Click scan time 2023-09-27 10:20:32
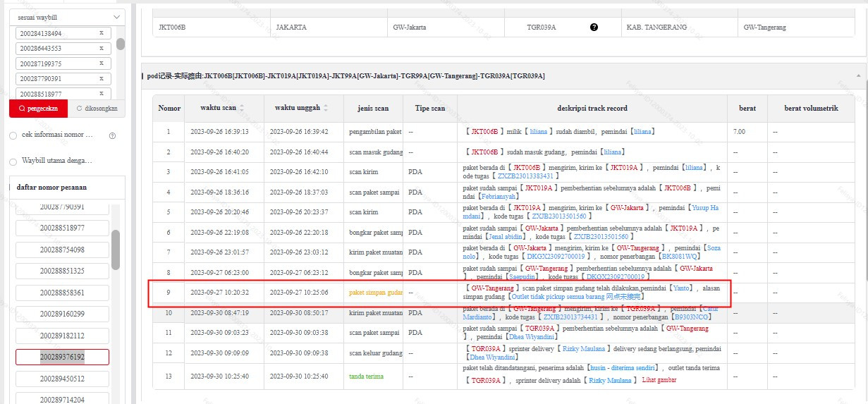The height and width of the screenshot is (404, 868). pyautogui.click(x=219, y=293)
